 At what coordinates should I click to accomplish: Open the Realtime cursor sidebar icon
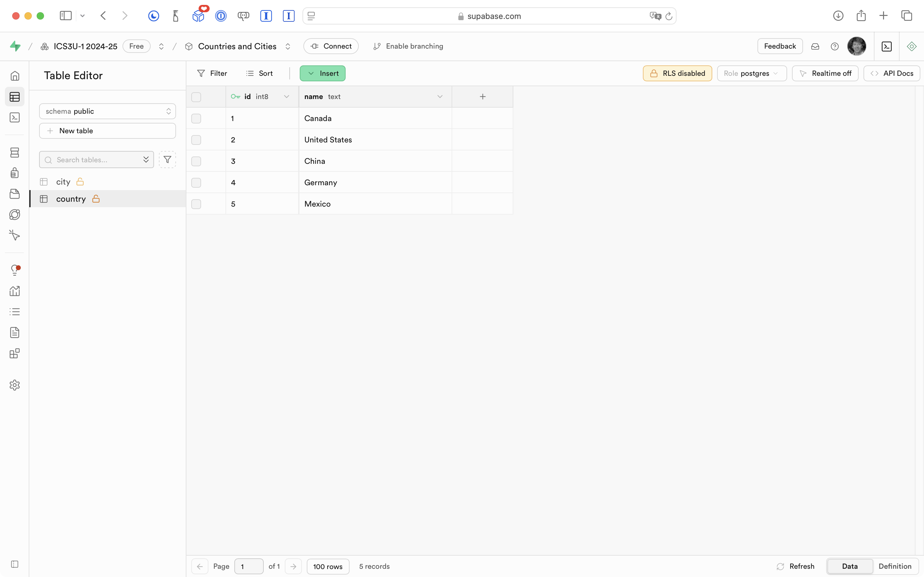14,235
